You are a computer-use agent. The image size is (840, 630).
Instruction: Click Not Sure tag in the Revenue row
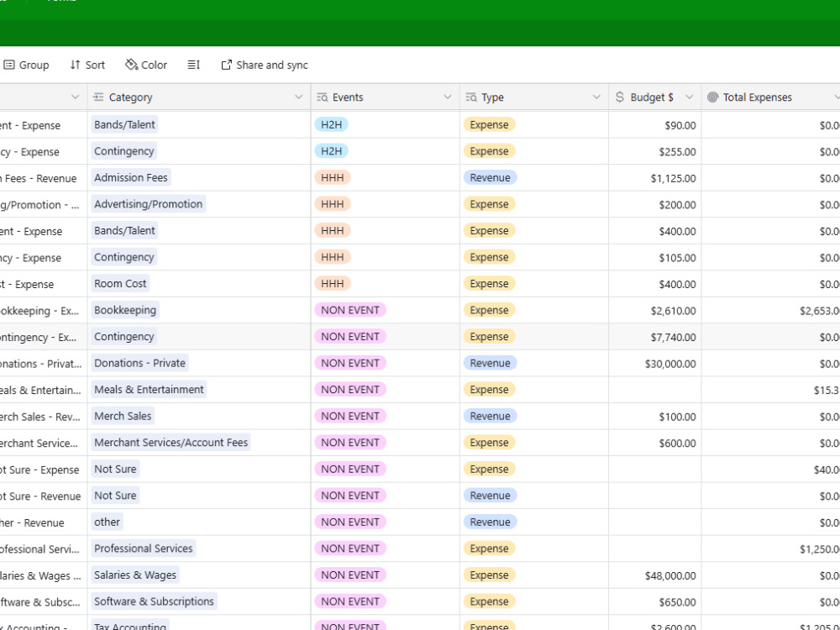pyautogui.click(x=115, y=496)
